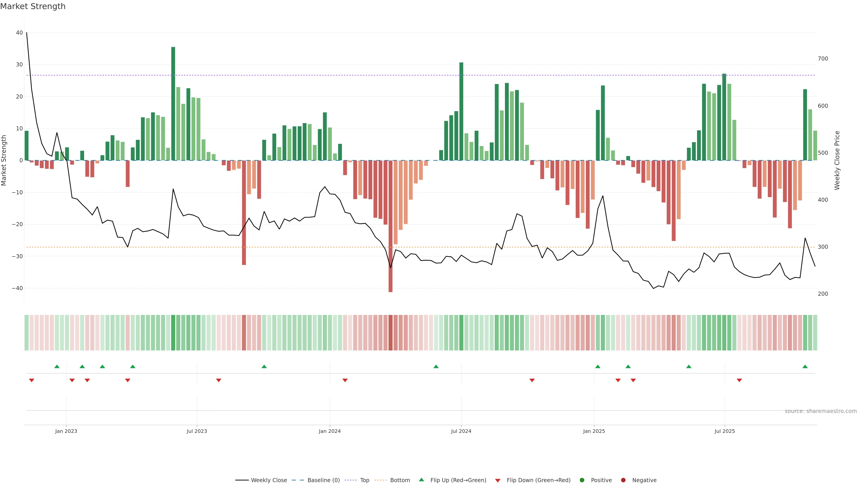Click the Flip Up green triangle legend icon

click(421, 480)
